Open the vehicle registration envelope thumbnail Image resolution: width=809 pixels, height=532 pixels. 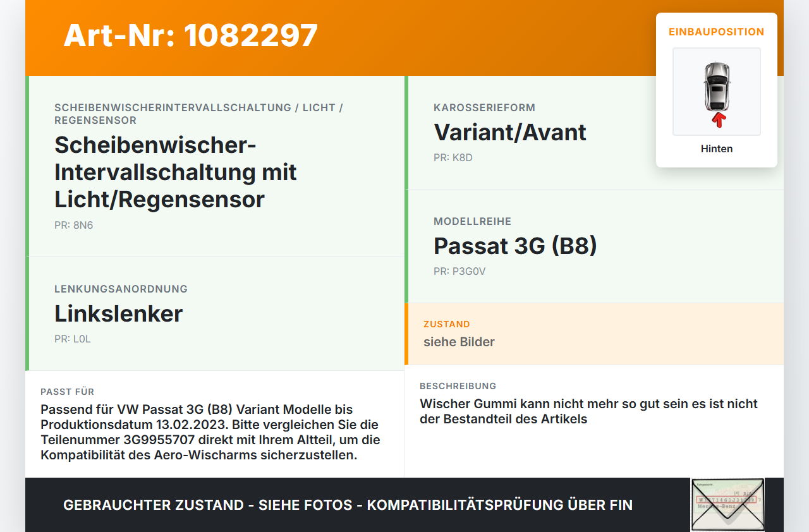coord(727,505)
